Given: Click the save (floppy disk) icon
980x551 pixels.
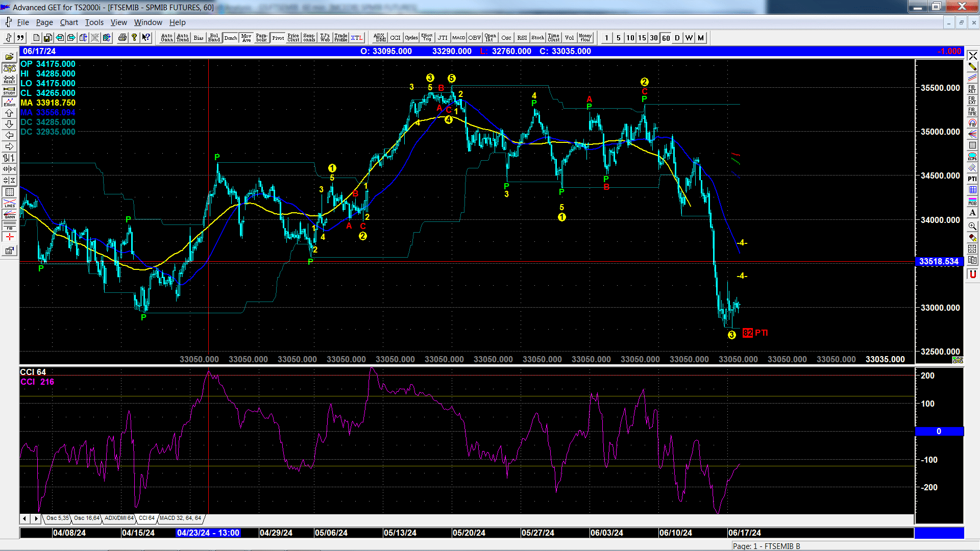Looking at the screenshot, I should 48,38.
